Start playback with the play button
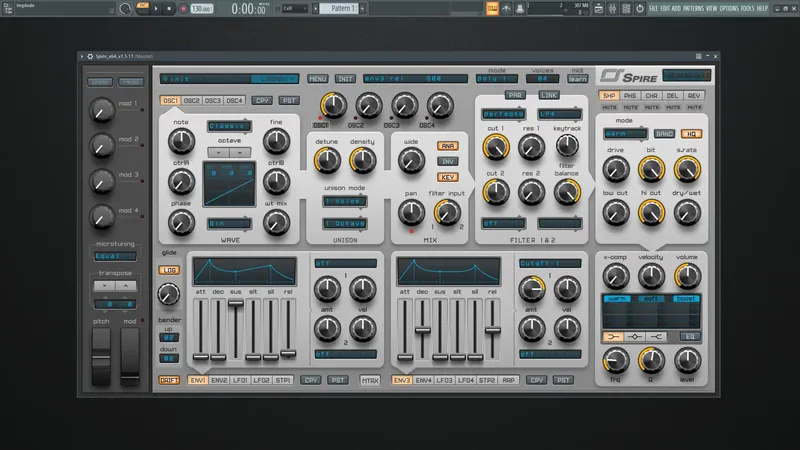 (156, 9)
